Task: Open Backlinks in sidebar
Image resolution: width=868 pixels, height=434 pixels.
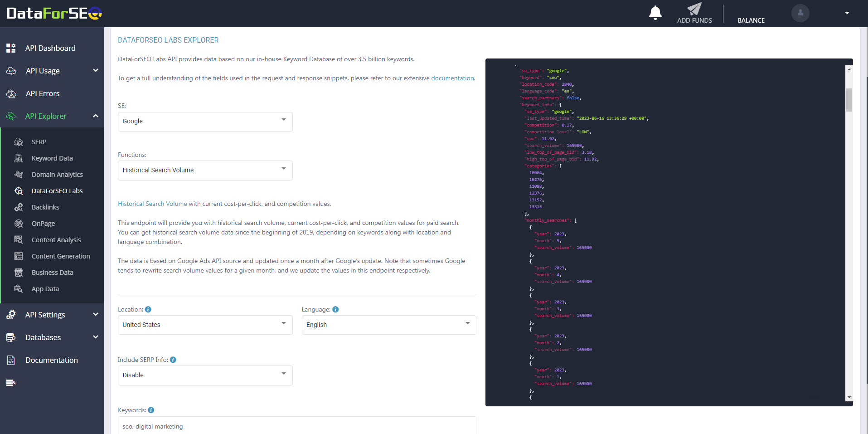Action: click(45, 207)
